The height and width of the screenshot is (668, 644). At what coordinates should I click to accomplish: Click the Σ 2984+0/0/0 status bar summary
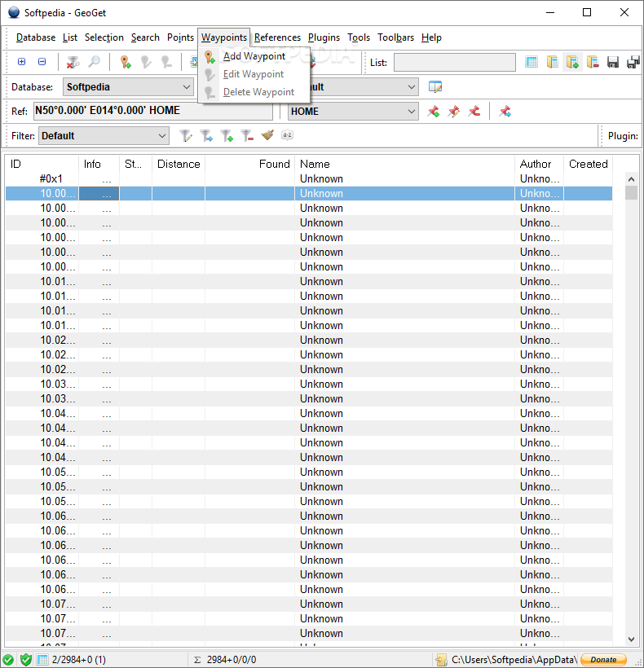pyautogui.click(x=225, y=660)
